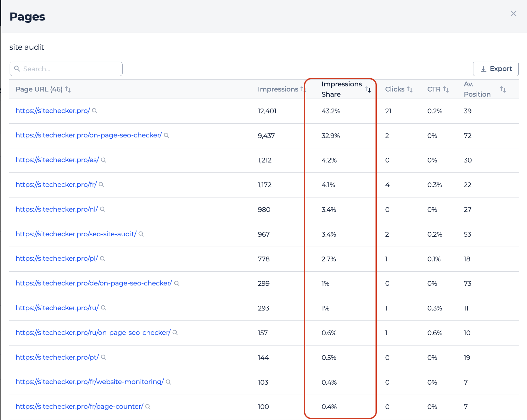
Task: Click magnifier icon beside seo-site-audit URL
Action: 141,234
